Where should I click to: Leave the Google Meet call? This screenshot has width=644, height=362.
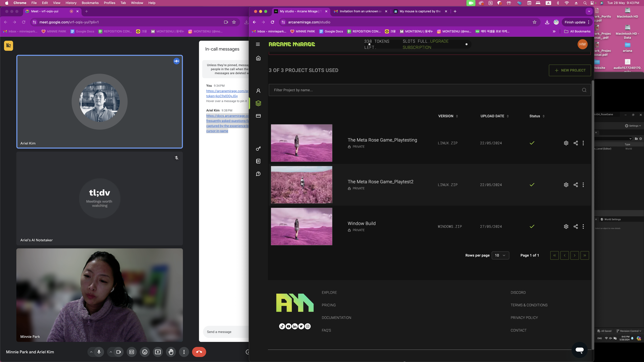click(199, 352)
